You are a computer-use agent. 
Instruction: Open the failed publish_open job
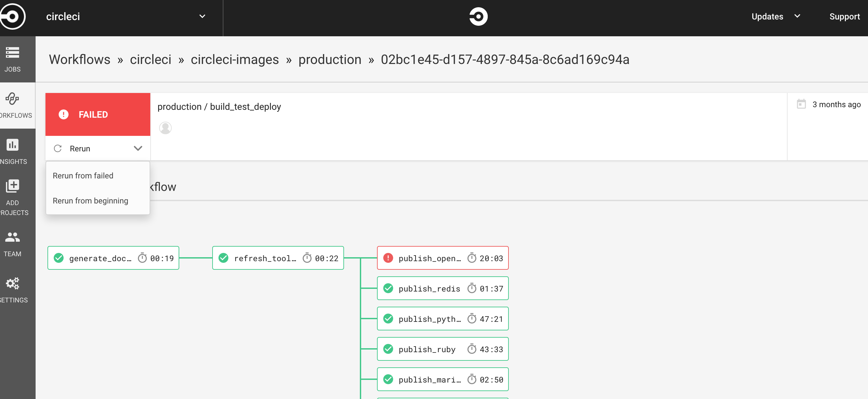coord(443,258)
